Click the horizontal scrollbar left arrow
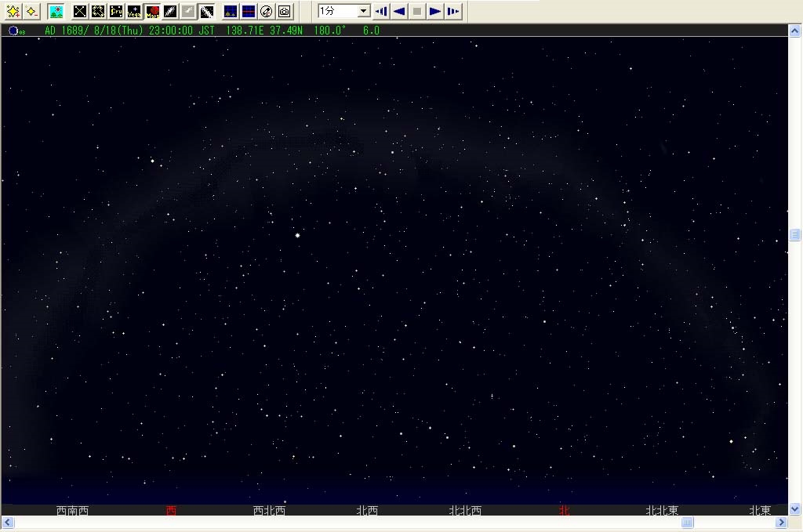Image resolution: width=803 pixels, height=532 pixels. click(x=7, y=523)
